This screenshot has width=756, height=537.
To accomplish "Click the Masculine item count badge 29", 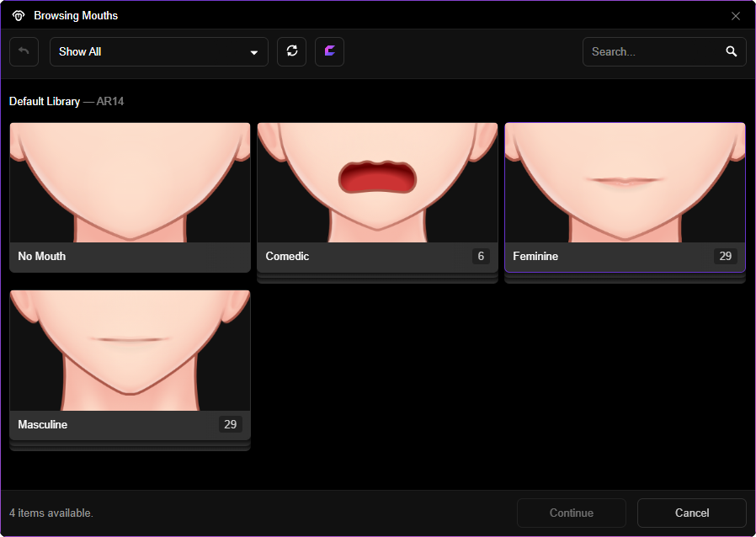I will [x=230, y=424].
